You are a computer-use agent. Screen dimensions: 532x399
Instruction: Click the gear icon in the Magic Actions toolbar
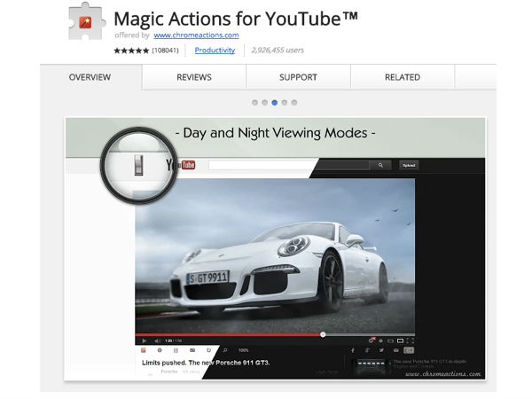click(160, 350)
